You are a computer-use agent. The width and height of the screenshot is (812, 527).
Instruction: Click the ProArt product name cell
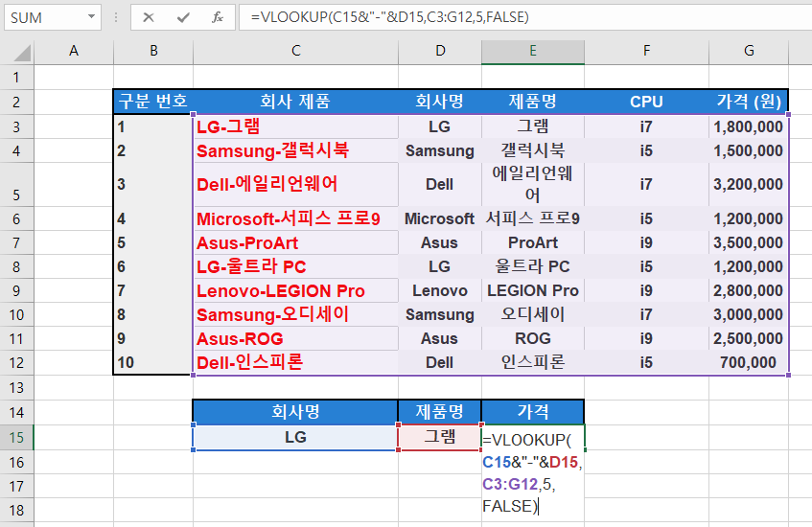[x=533, y=242]
